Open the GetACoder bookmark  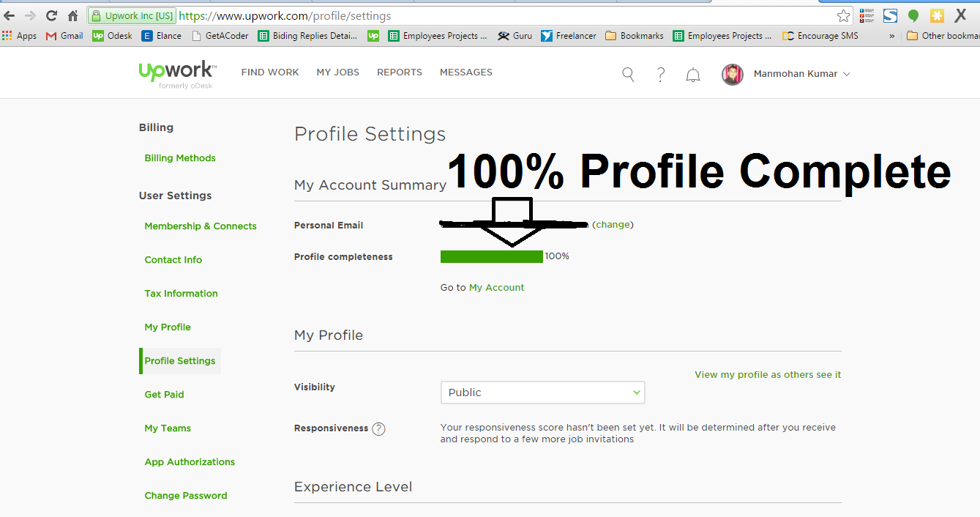220,36
